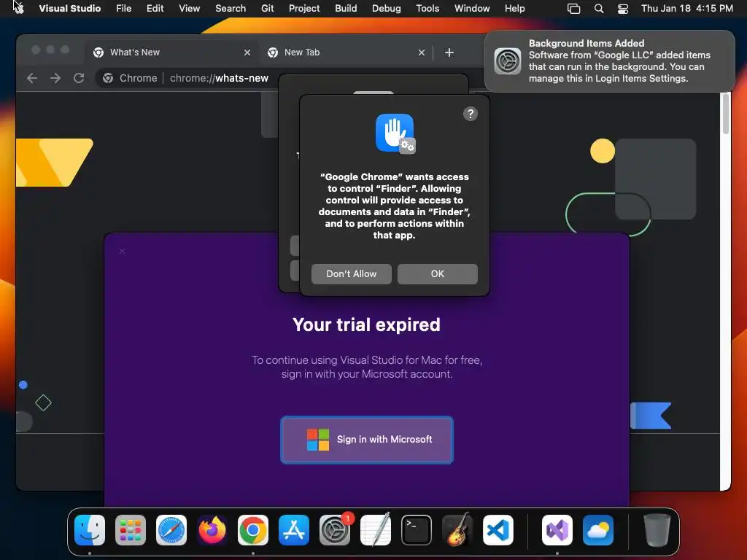Click the help question mark in the permission dialog
The width and height of the screenshot is (747, 560).
(471, 114)
